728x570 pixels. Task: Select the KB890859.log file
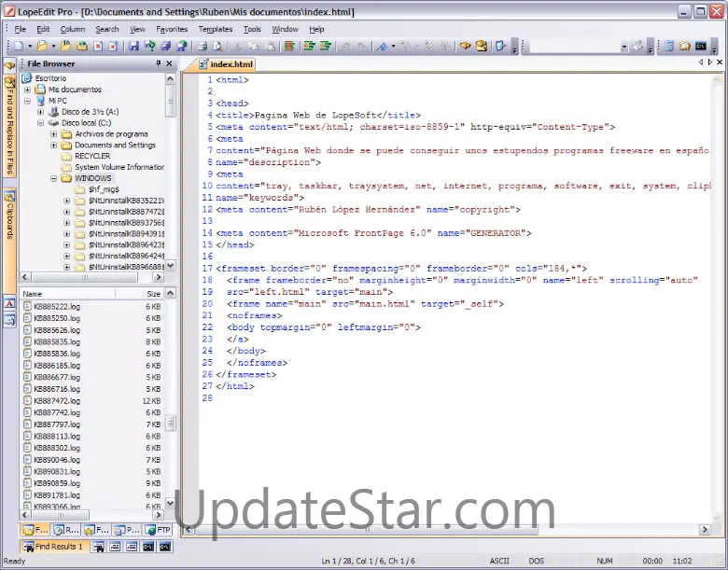point(57,483)
